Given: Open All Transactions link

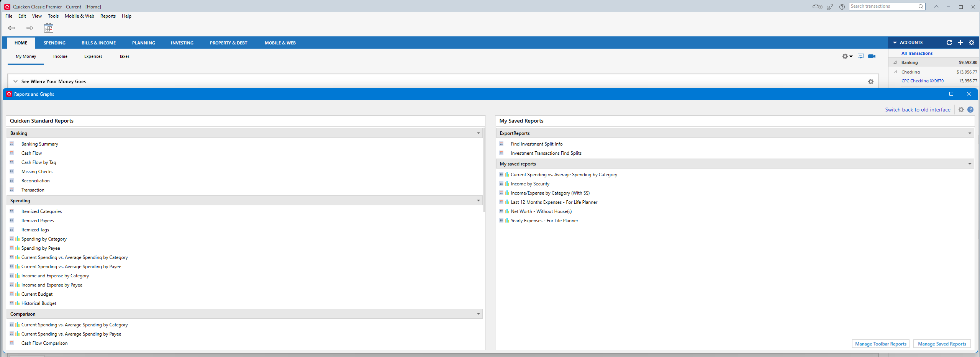Looking at the screenshot, I should (x=917, y=53).
